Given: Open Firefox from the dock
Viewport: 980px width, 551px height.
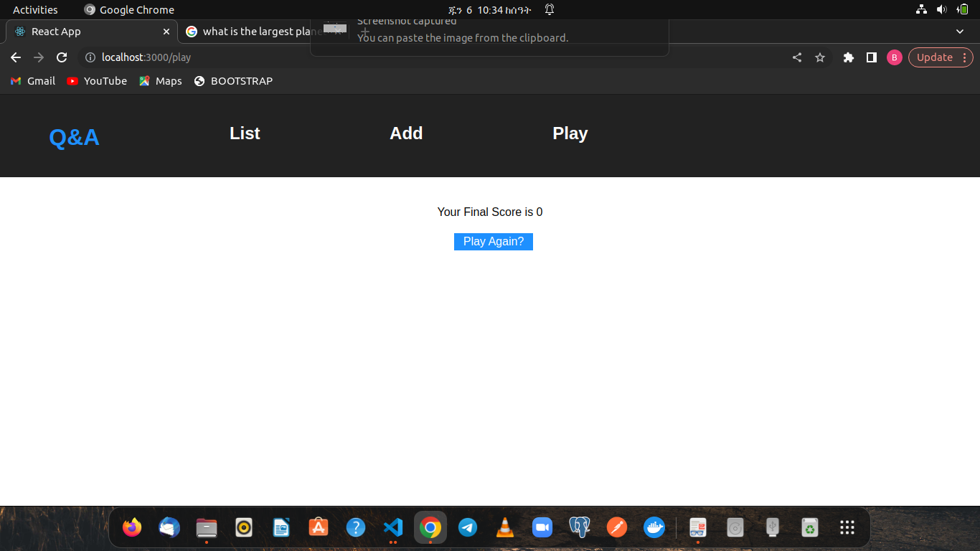Looking at the screenshot, I should click(132, 527).
